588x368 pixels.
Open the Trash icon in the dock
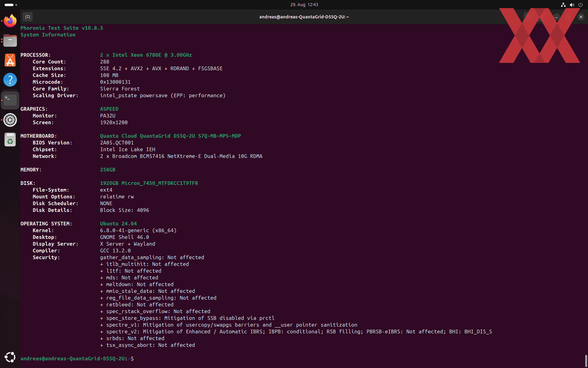10,140
